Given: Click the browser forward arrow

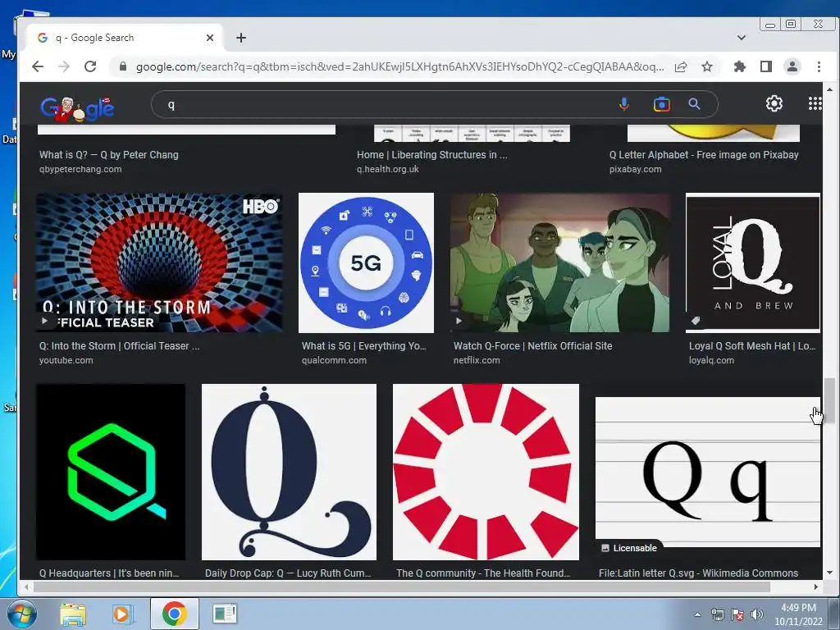Looking at the screenshot, I should 64,66.
